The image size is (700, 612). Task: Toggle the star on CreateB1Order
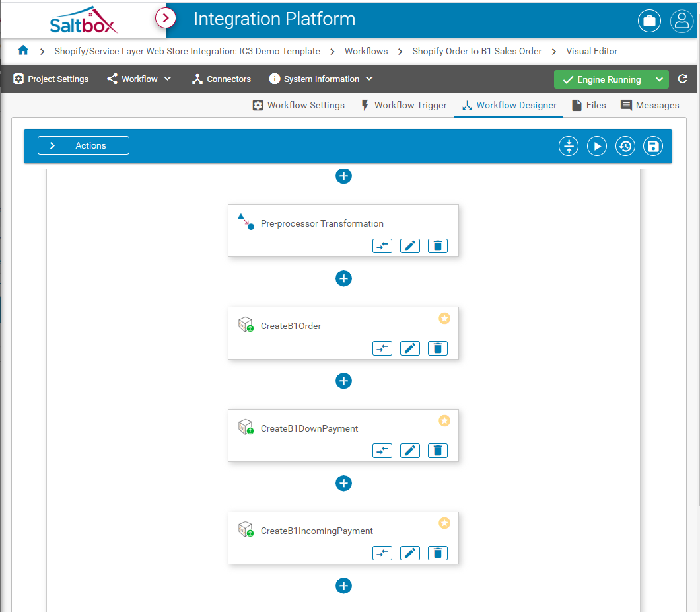pos(444,318)
